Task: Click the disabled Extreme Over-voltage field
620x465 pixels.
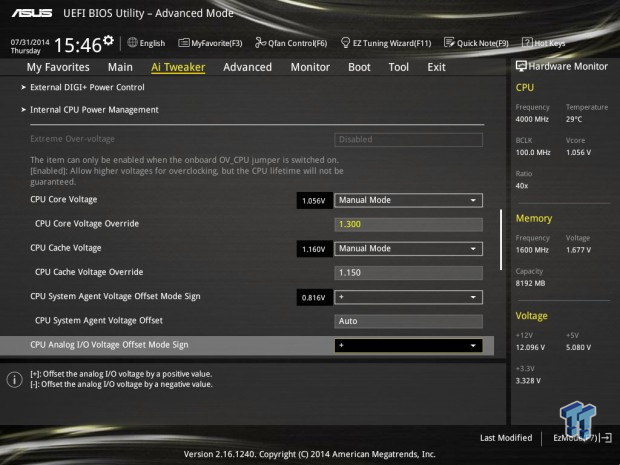Action: (x=408, y=140)
